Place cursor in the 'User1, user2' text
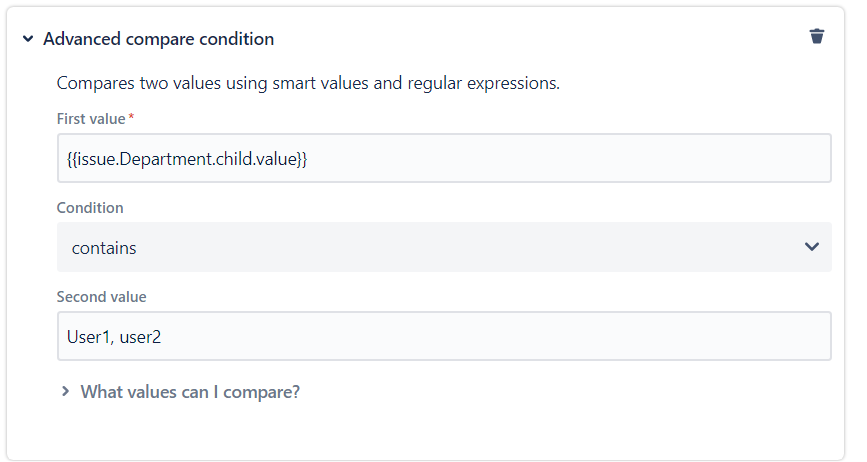 coord(114,337)
